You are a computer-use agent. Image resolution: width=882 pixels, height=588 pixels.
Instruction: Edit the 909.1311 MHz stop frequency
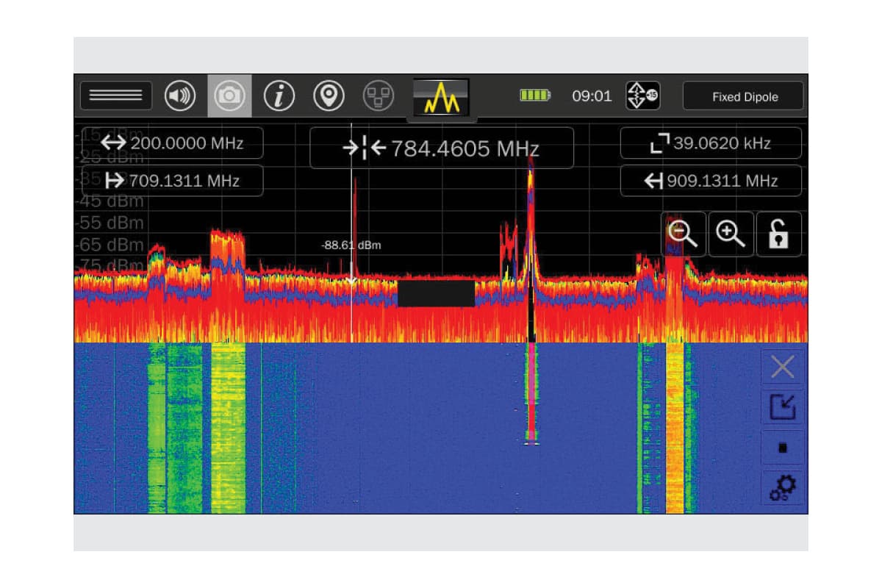(x=711, y=181)
